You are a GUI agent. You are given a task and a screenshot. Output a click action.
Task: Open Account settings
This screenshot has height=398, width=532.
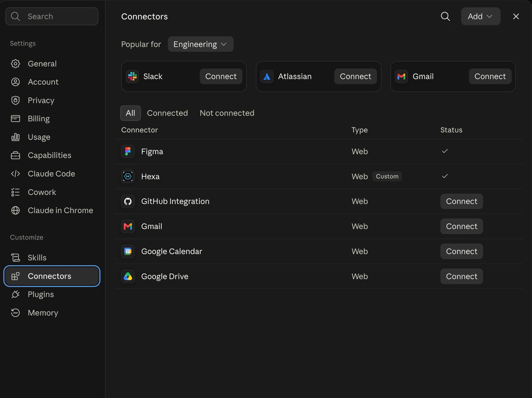click(x=52, y=82)
